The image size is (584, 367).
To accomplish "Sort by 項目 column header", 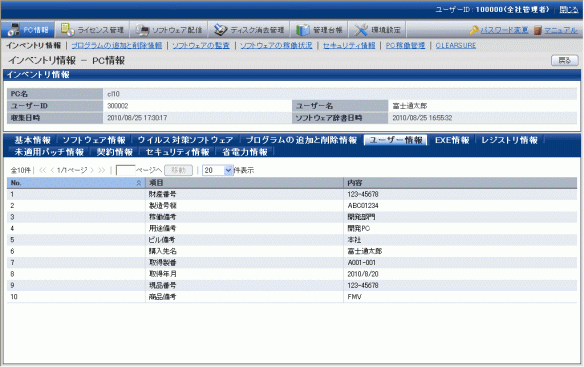I will 244,183.
